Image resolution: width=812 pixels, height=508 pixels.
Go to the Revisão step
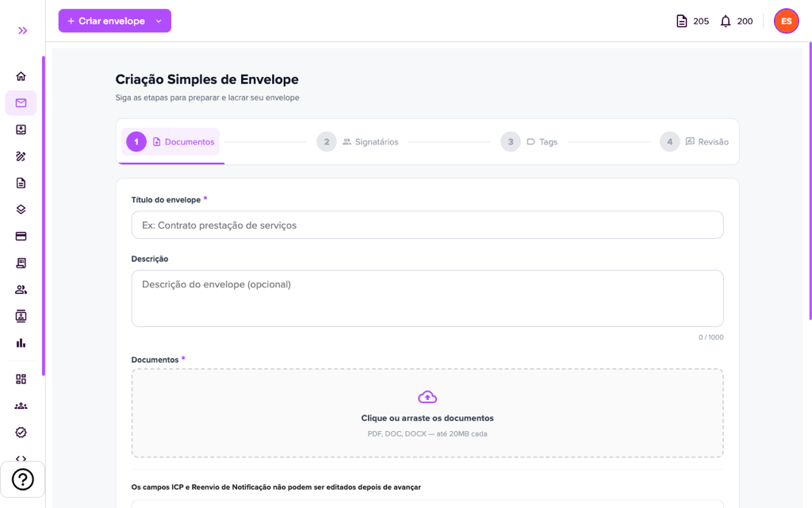tap(694, 141)
